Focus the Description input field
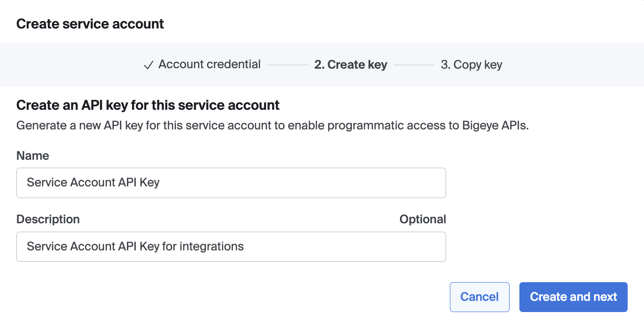The height and width of the screenshot is (327, 644). [231, 247]
